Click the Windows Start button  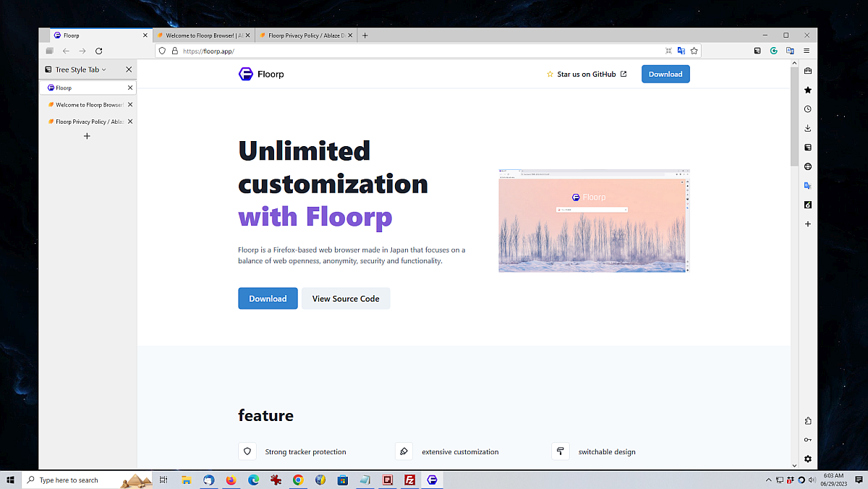pyautogui.click(x=11, y=480)
